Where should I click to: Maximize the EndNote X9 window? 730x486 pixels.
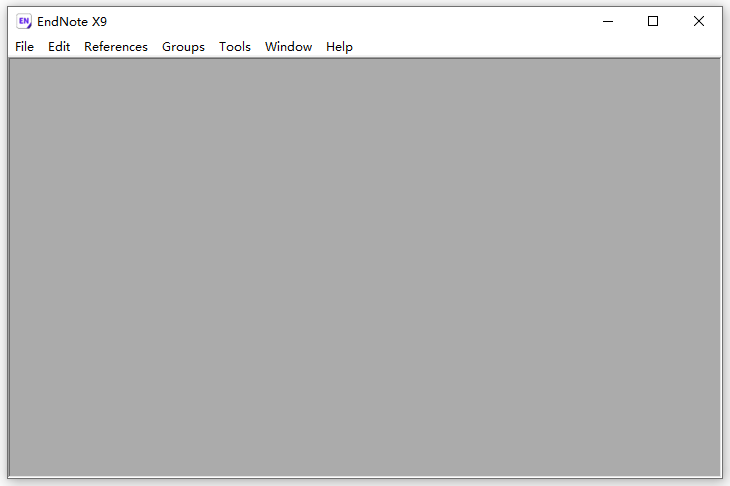click(653, 21)
